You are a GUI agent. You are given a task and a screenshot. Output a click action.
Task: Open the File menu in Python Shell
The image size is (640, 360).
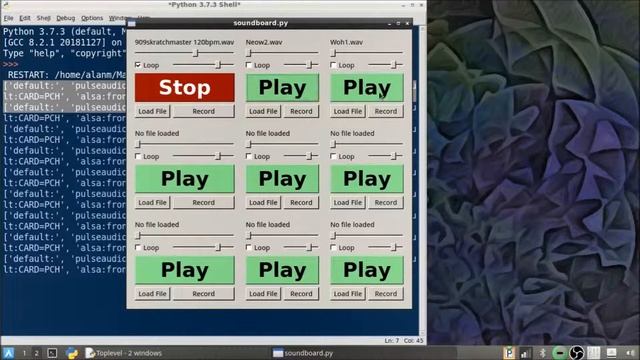[x=9, y=18]
